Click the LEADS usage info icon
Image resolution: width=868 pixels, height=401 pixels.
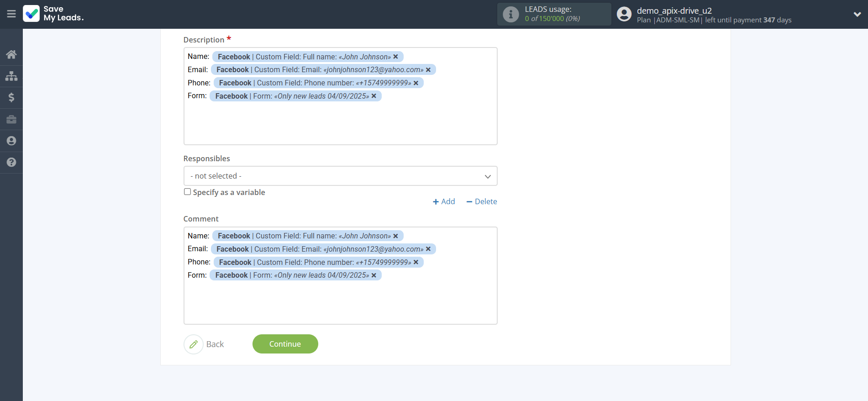coord(510,14)
